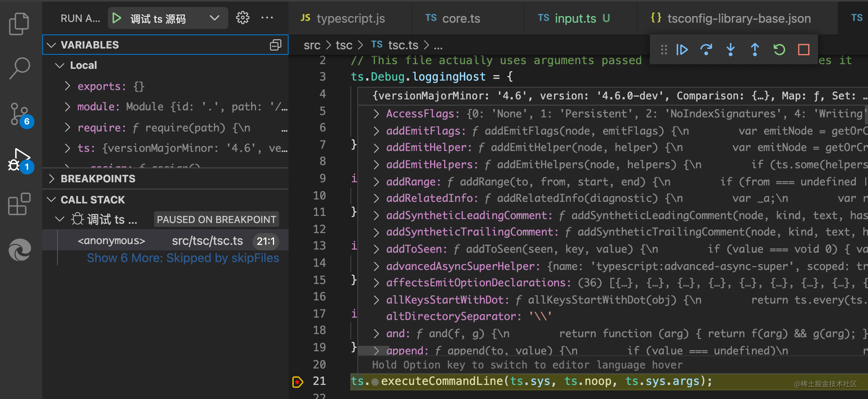Open the Edge browser tools icon
The width and height of the screenshot is (868, 399).
20,250
